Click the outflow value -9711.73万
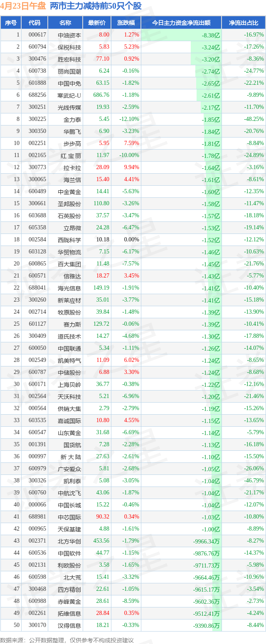This screenshot has width=266, height=644. 207,565
